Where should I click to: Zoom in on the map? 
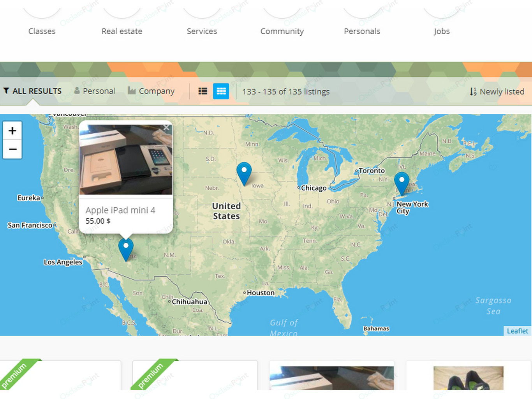click(12, 131)
